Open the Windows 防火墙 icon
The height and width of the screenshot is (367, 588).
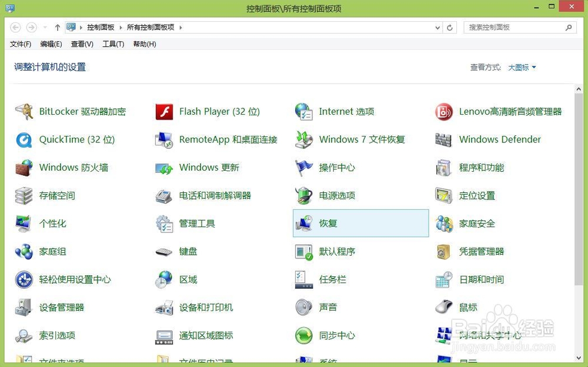(x=24, y=168)
